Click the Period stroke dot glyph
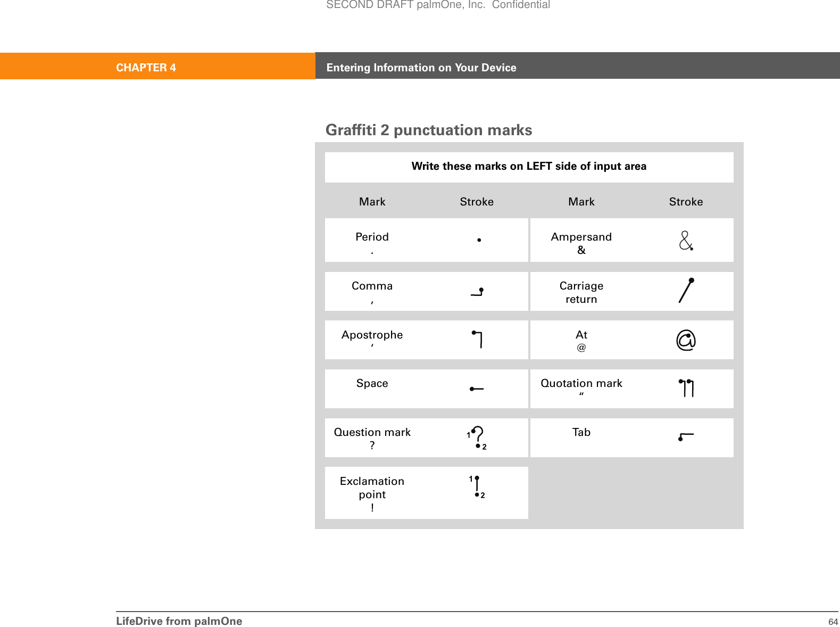The height and width of the screenshot is (627, 840). (479, 240)
